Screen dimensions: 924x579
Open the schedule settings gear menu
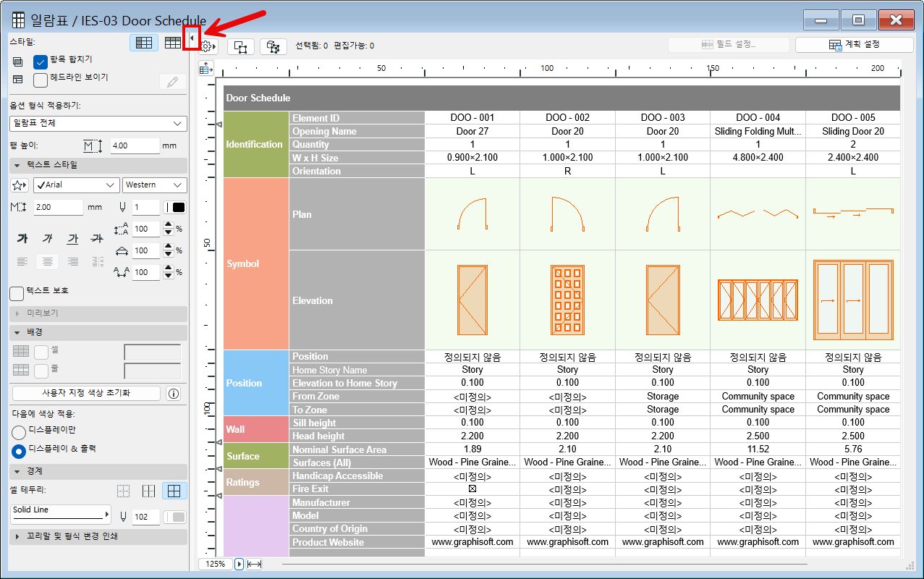pyautogui.click(x=208, y=46)
